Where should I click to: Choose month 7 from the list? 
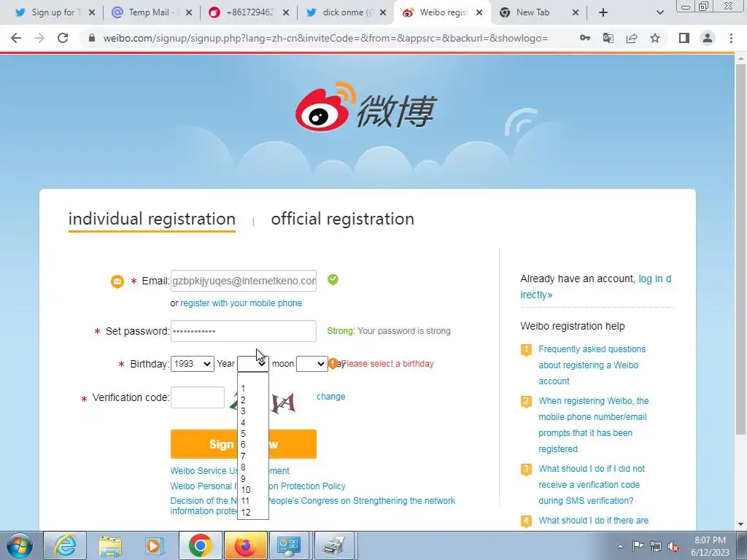coord(253,456)
